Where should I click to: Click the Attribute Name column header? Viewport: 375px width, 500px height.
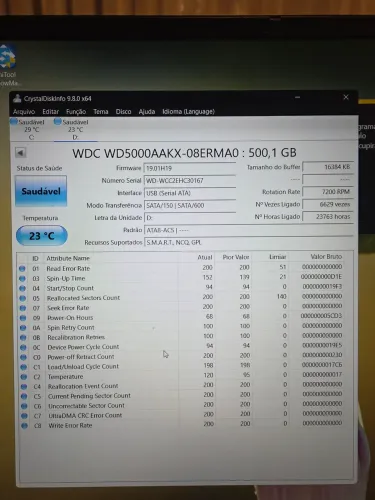click(x=68, y=258)
